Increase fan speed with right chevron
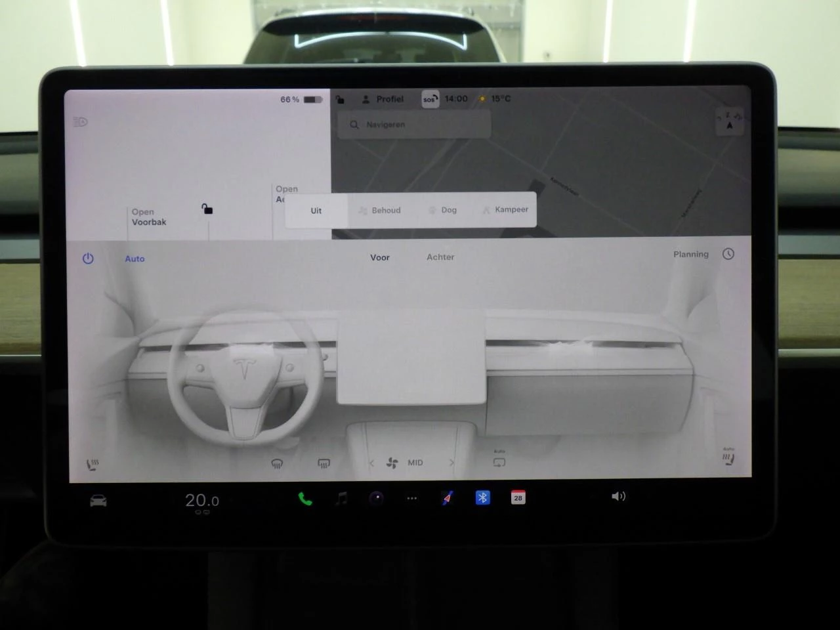This screenshot has width=840, height=630. 451,463
